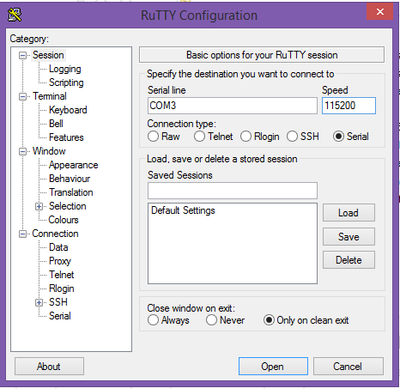Viewport: 400px width, 389px height.
Task: Select Always for close window on exit
Action: [169, 320]
